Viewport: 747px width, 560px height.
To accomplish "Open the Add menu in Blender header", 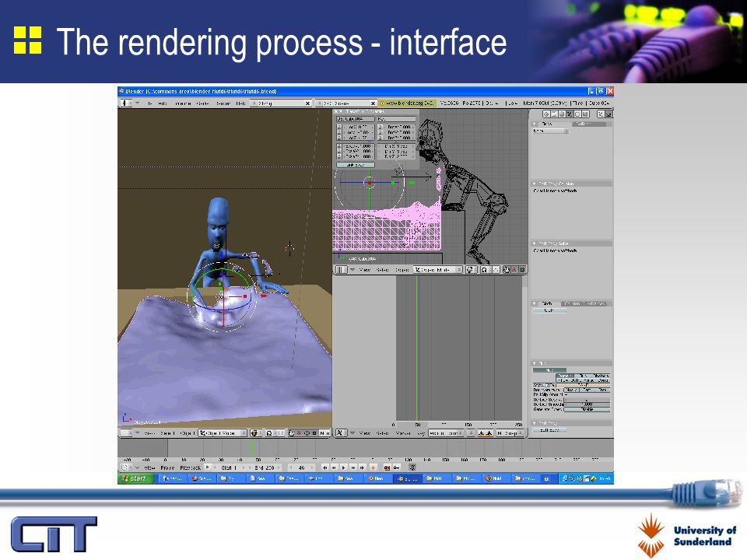I will click(163, 103).
